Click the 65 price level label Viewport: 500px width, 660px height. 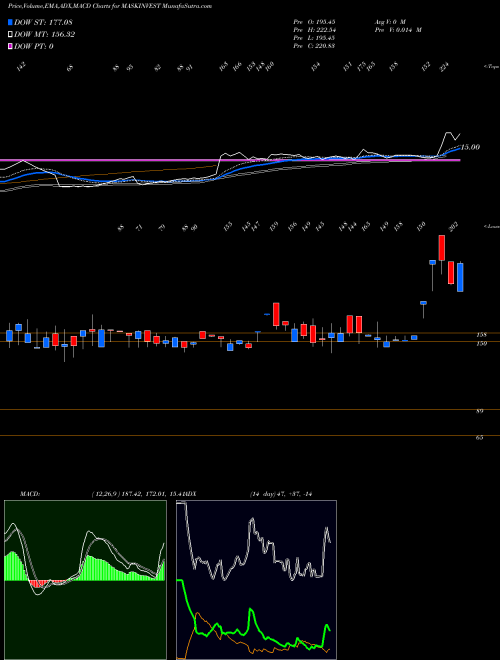(x=479, y=438)
